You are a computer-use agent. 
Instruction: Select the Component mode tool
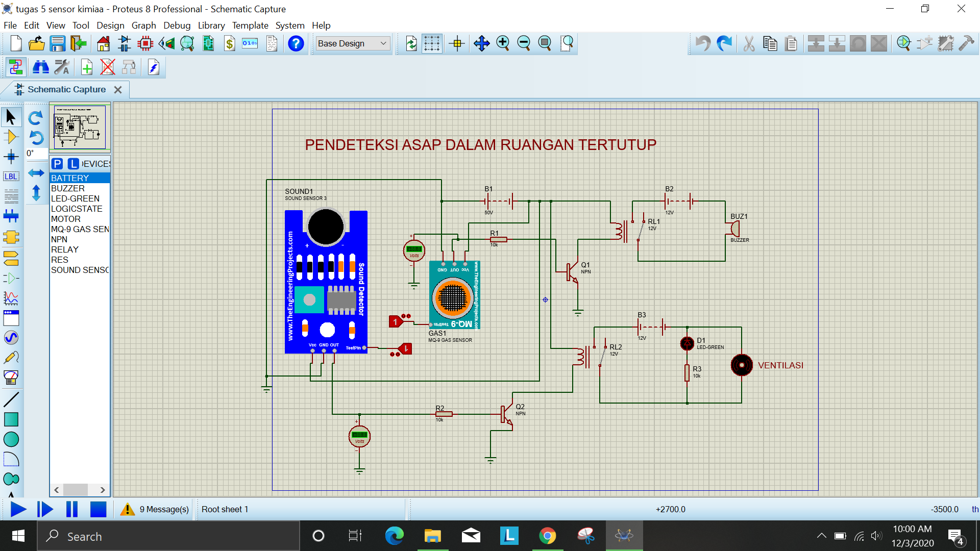point(11,137)
